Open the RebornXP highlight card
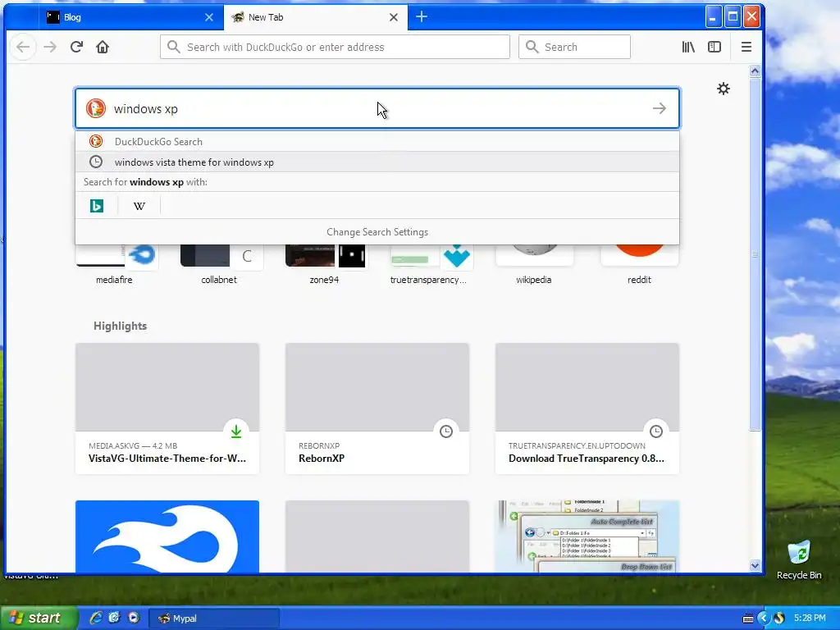 pyautogui.click(x=377, y=409)
